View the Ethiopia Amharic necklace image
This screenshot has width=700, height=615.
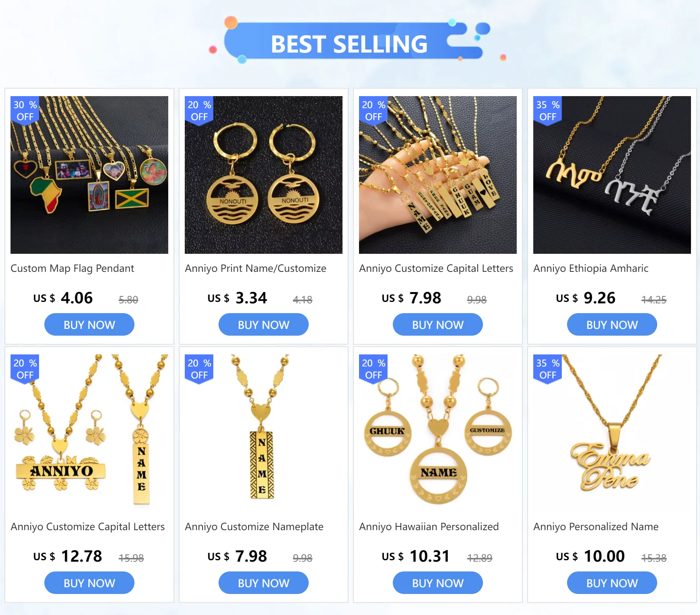(x=612, y=175)
